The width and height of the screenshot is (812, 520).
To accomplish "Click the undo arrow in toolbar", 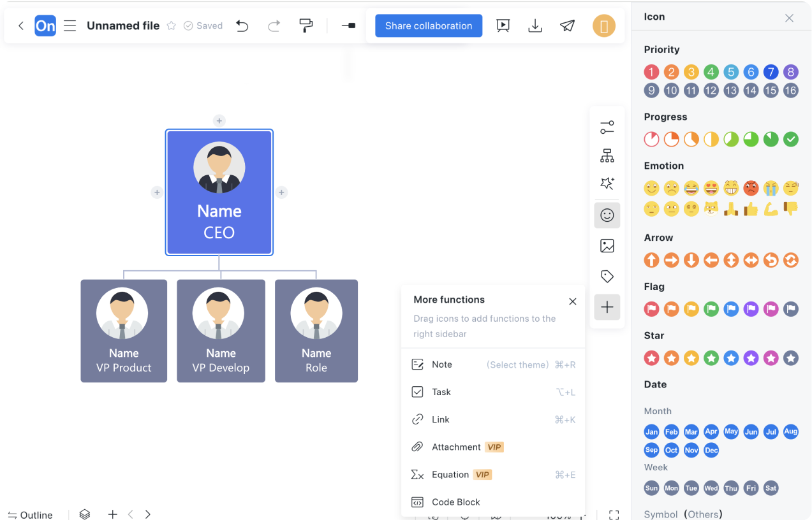I will (242, 25).
